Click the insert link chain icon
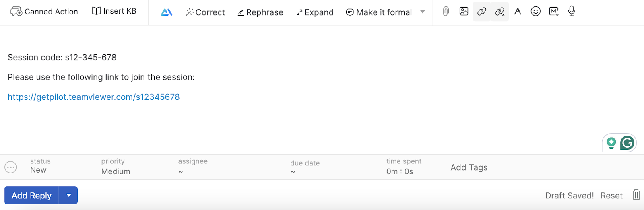 482,12
